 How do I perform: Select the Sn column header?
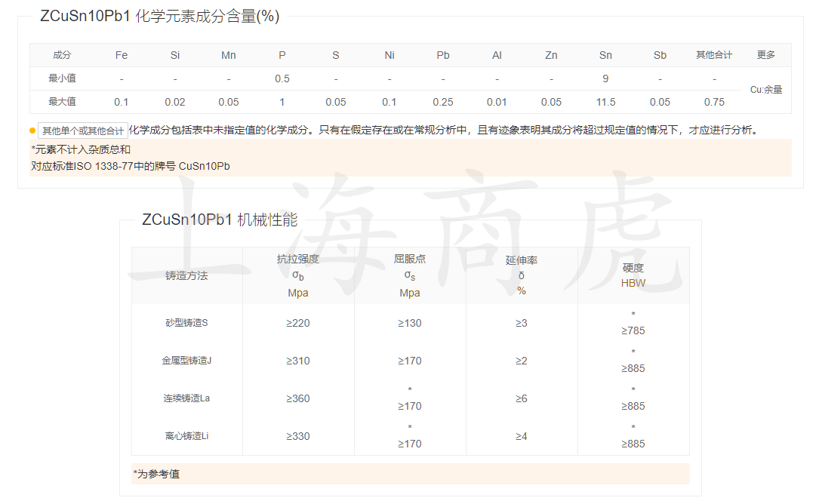point(605,54)
